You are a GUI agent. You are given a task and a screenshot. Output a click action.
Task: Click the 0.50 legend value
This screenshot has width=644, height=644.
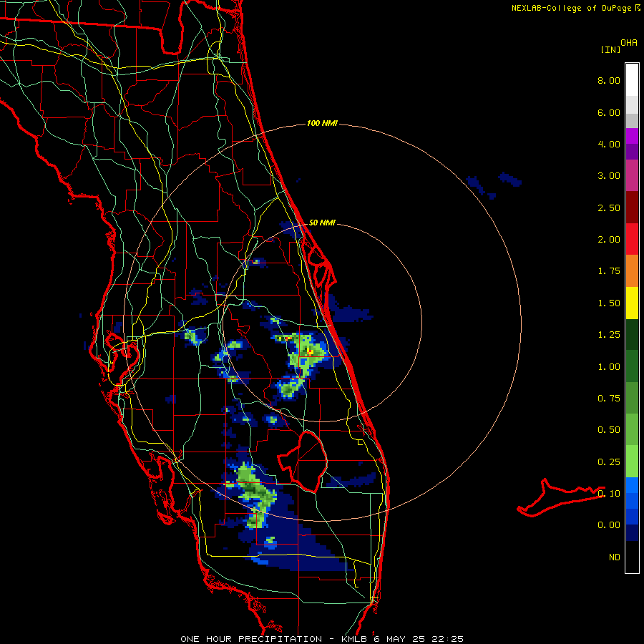609,430
